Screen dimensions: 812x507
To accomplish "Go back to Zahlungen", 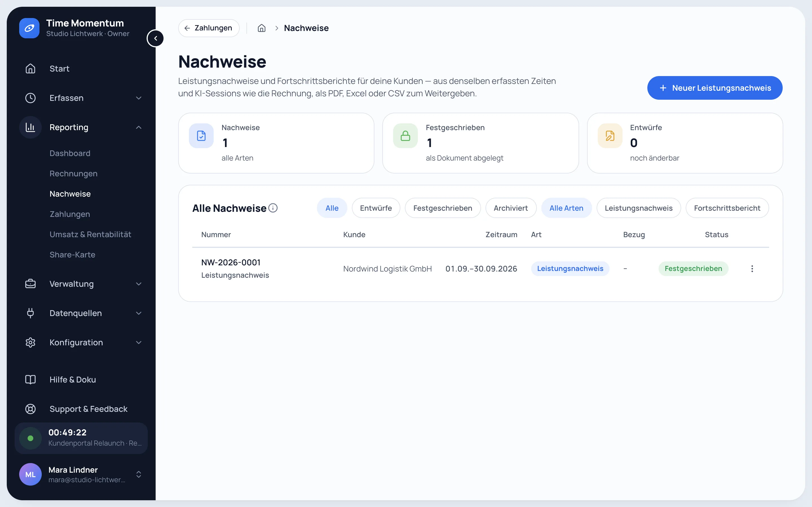I will click(209, 28).
